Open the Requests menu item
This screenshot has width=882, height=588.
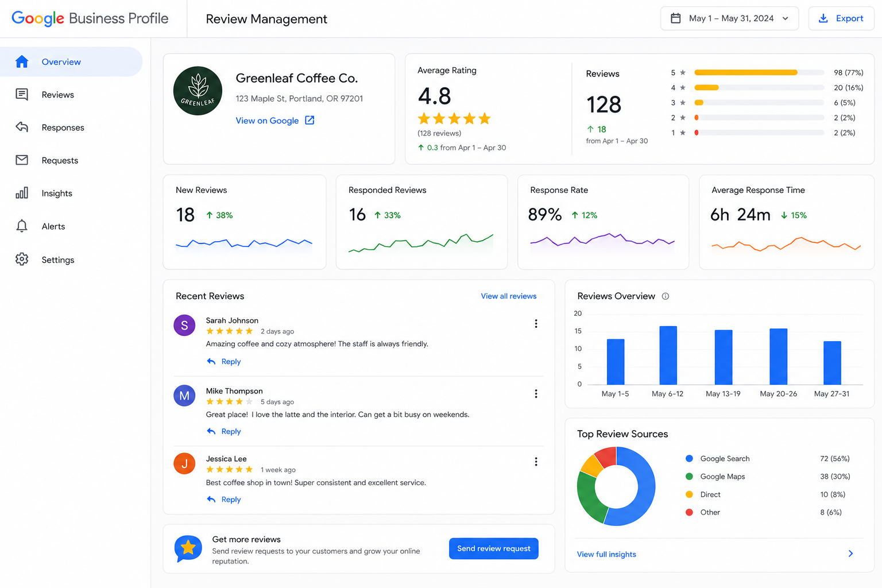71,160
